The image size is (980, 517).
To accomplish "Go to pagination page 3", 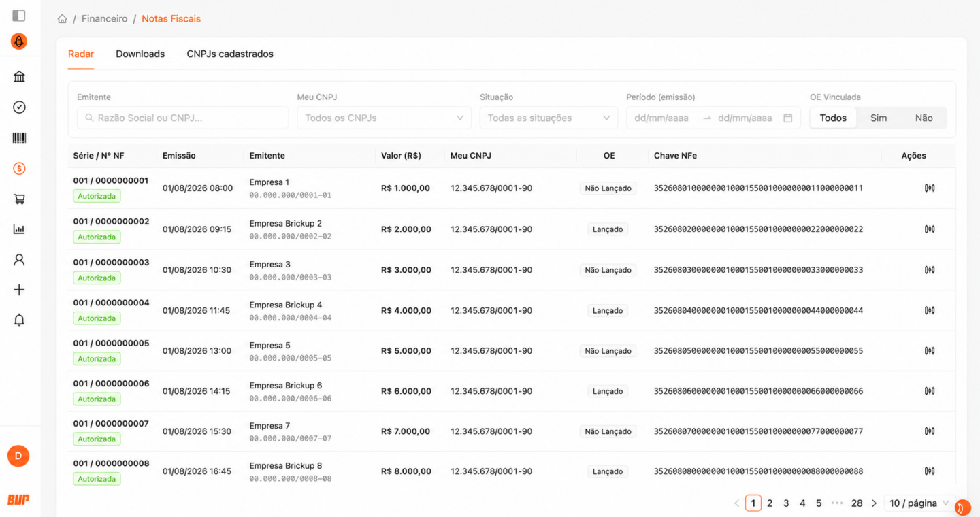I will tap(786, 503).
